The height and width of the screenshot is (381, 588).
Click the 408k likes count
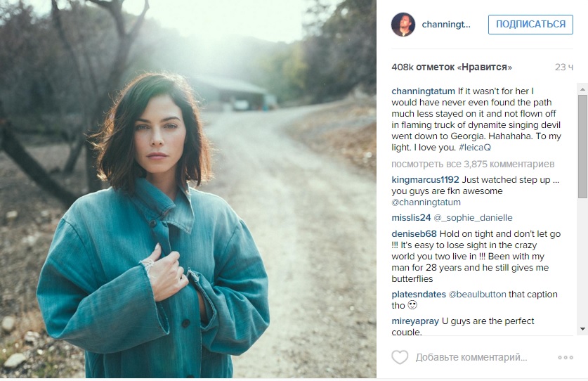pos(452,67)
